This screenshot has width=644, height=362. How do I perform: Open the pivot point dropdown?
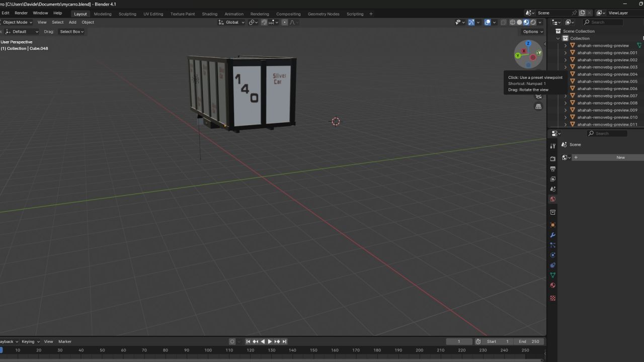(253, 22)
